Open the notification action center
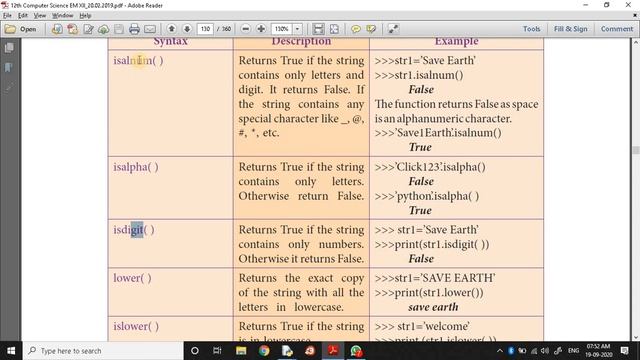Viewport: 640px width, 360px height. click(624, 351)
